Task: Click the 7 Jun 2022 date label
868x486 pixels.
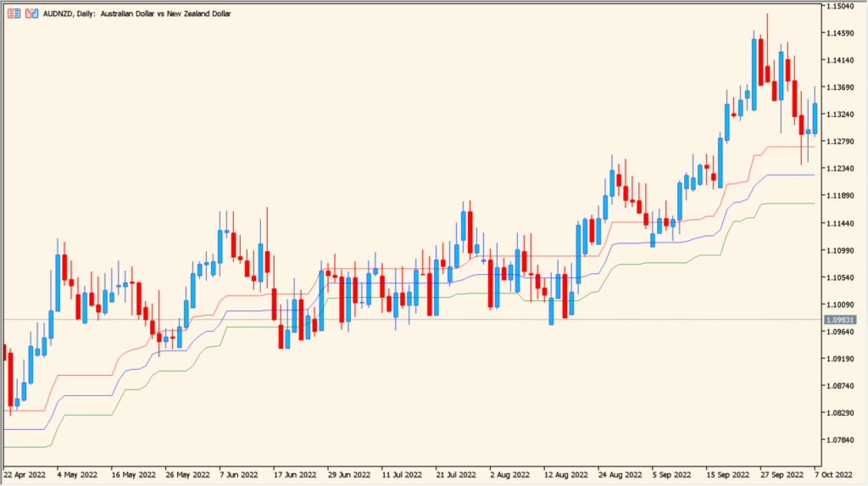Action: click(x=239, y=475)
